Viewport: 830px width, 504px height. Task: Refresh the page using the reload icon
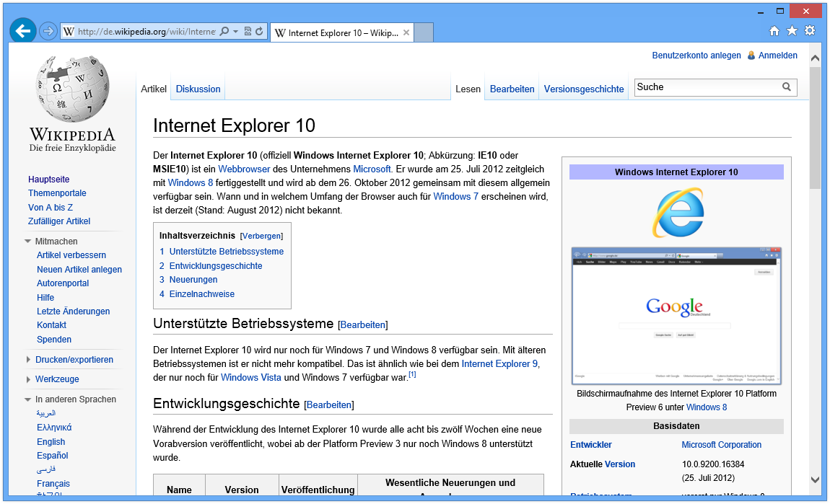258,30
